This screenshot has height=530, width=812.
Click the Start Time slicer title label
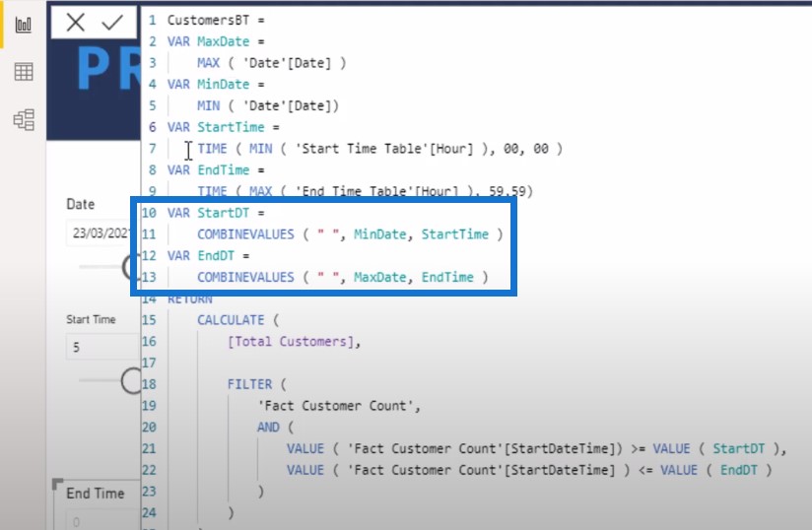coord(91,319)
